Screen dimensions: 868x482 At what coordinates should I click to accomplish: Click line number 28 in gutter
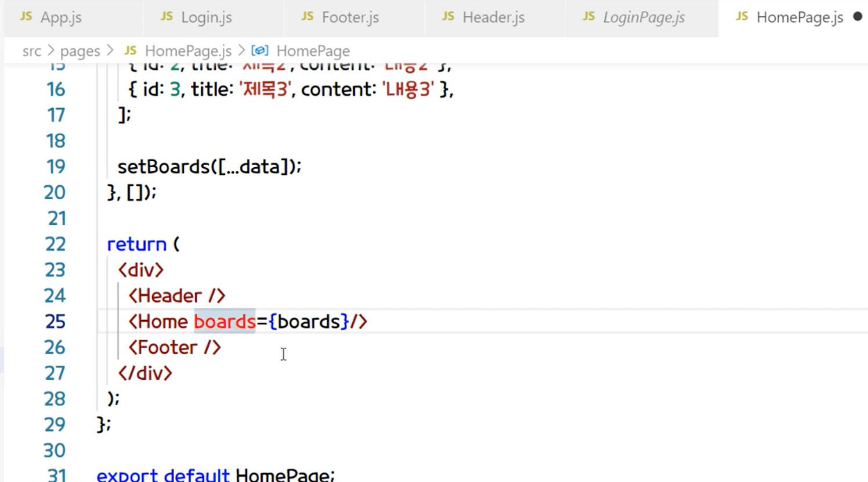click(x=55, y=399)
